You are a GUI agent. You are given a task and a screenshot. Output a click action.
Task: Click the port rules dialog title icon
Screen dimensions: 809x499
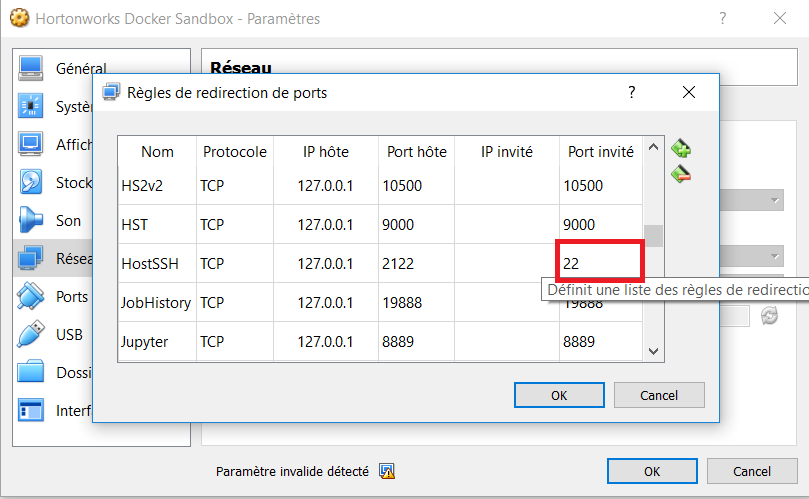111,92
